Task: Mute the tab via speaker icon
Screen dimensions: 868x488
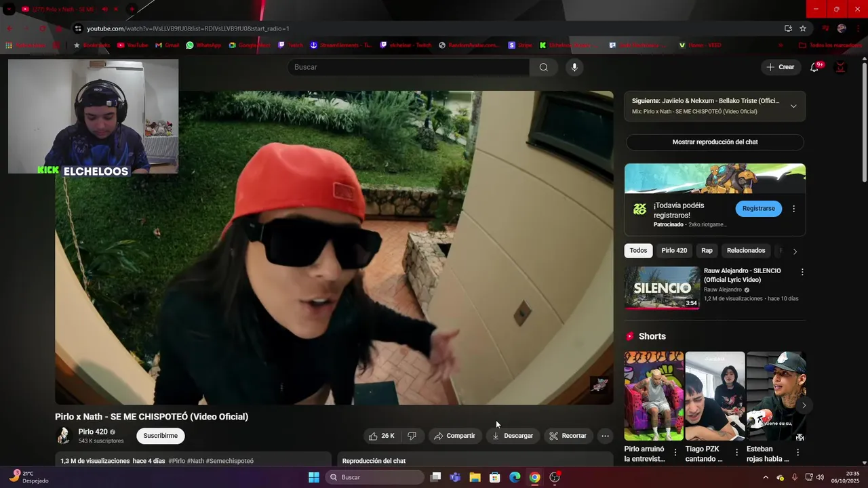Action: coord(104,9)
